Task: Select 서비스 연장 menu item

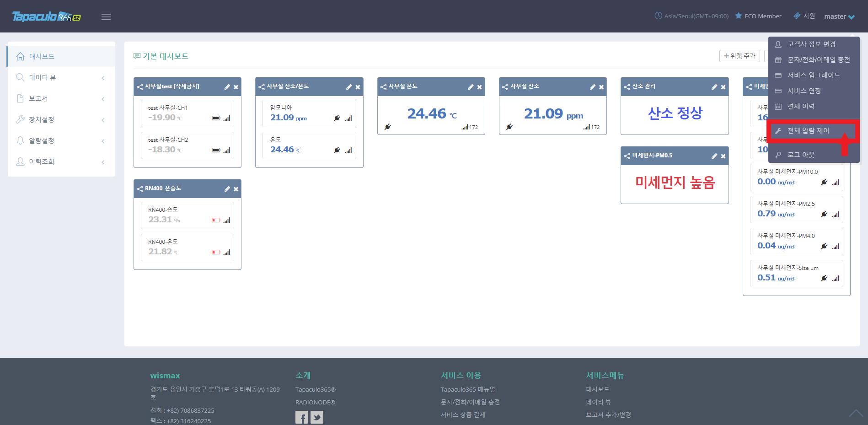Action: point(814,91)
